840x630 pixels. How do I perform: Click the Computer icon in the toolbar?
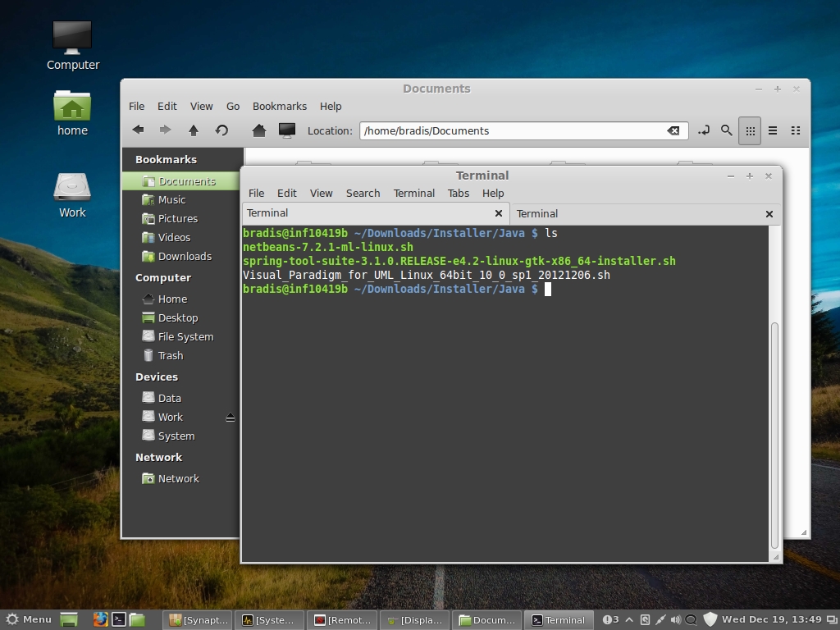pos(286,130)
